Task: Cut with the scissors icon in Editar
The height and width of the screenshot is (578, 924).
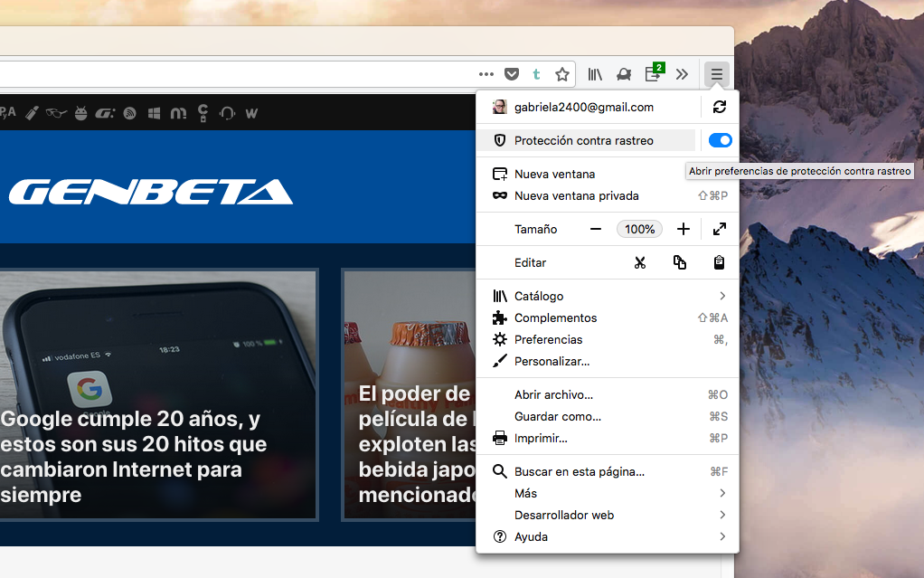Action: point(640,262)
